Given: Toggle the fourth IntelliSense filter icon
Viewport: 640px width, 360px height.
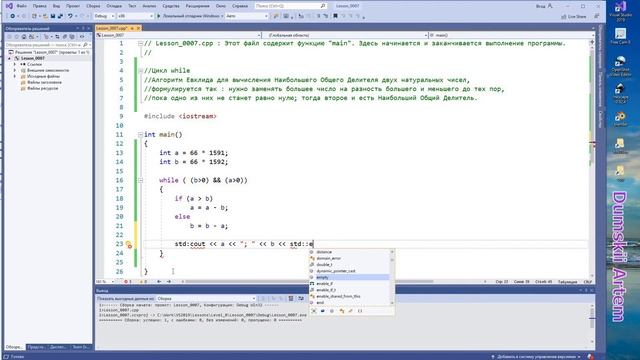Looking at the screenshot, I should 341,311.
